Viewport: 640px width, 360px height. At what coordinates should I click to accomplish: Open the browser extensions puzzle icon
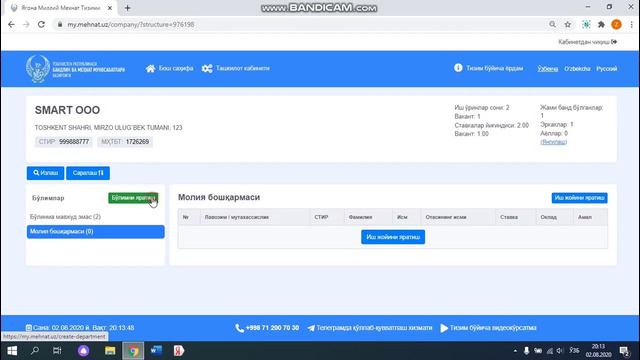pos(601,24)
